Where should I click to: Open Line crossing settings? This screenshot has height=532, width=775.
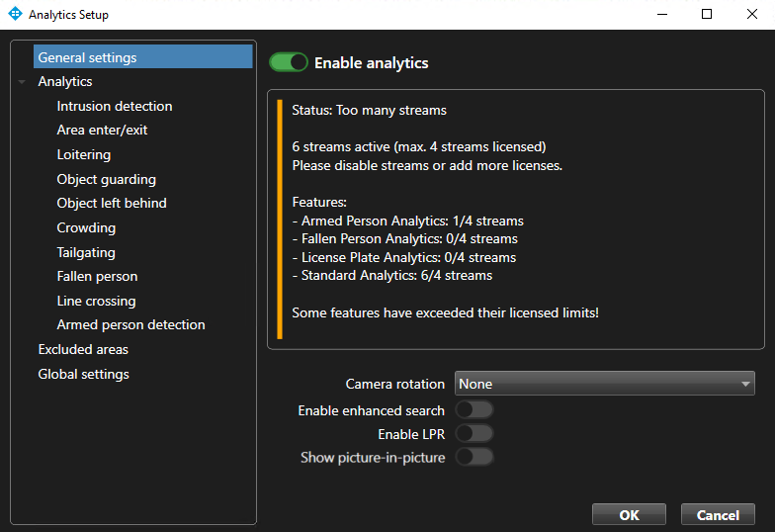tap(96, 301)
